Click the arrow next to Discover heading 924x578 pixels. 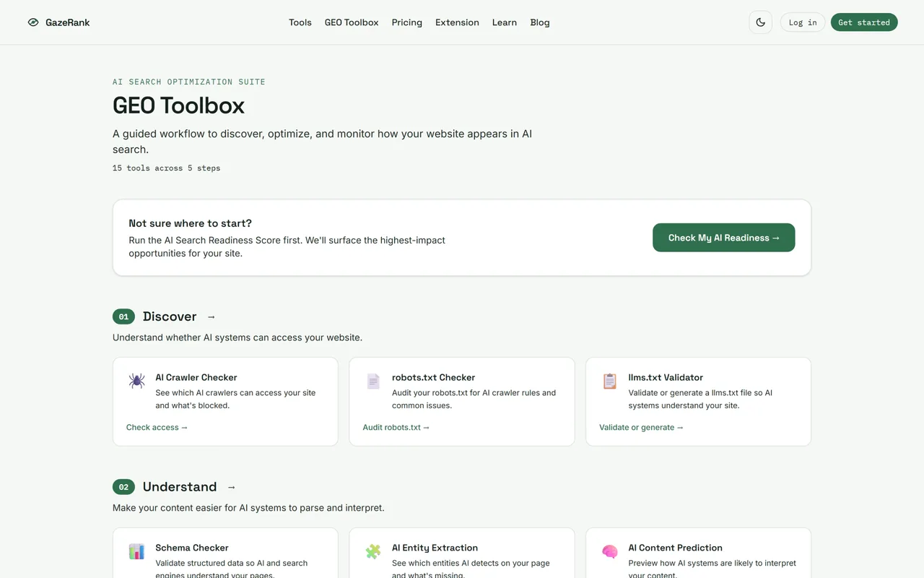coord(212,316)
